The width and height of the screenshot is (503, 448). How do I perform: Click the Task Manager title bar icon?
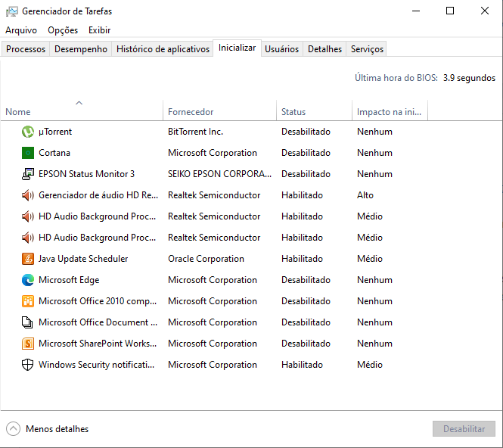click(x=11, y=11)
